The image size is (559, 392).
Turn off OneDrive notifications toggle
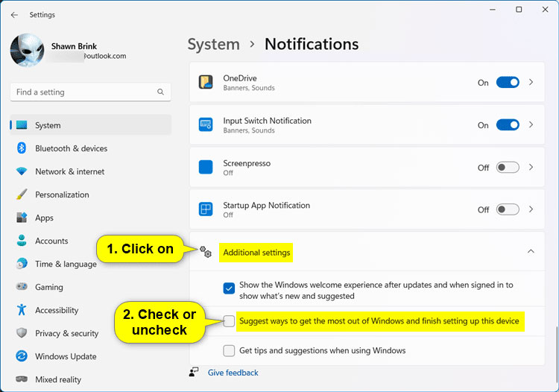tap(508, 82)
